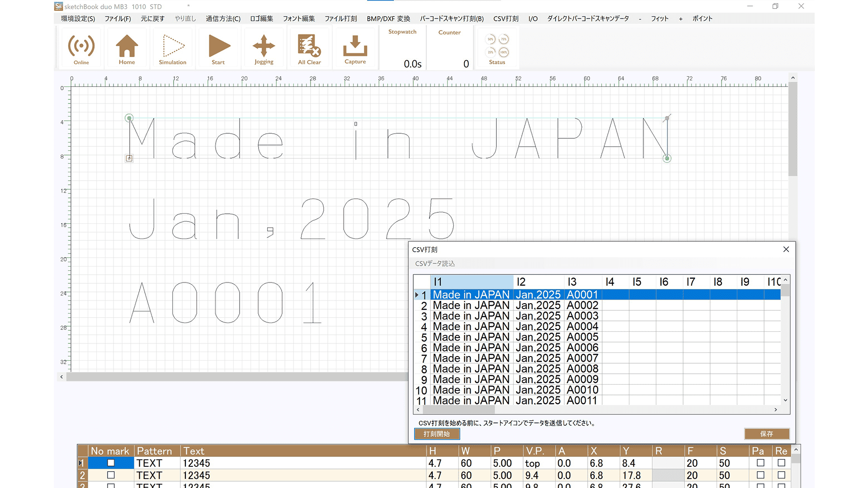Click the Text cell 12345 in row 1
868x488 pixels.
pos(303,463)
